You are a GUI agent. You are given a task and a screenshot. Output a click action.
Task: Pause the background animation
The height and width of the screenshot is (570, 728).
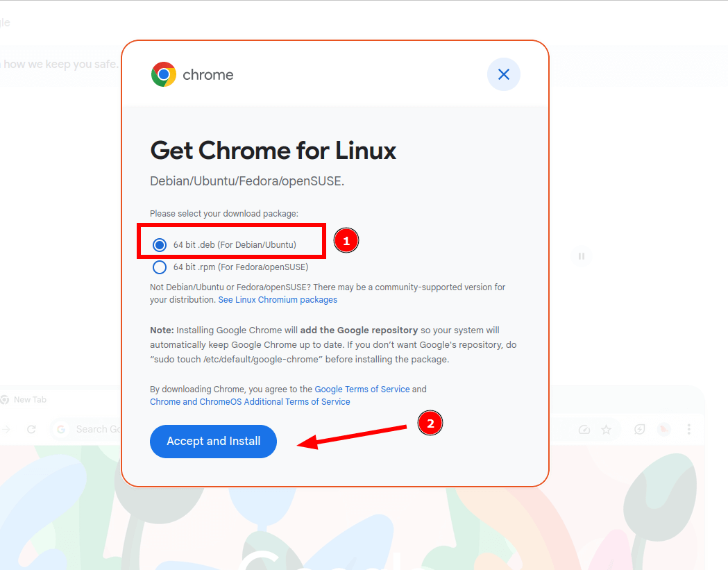pos(581,256)
